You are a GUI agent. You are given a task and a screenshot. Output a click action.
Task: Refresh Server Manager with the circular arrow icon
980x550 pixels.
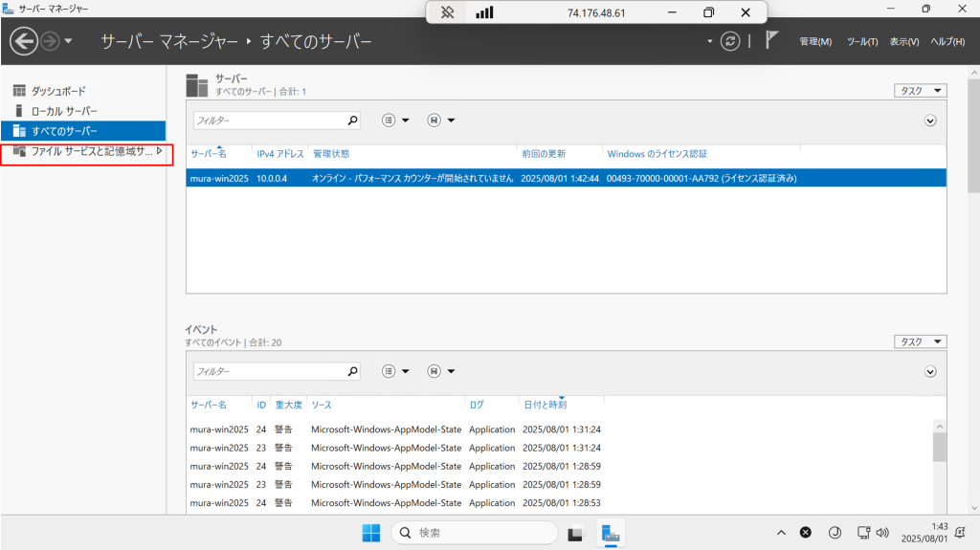click(730, 41)
